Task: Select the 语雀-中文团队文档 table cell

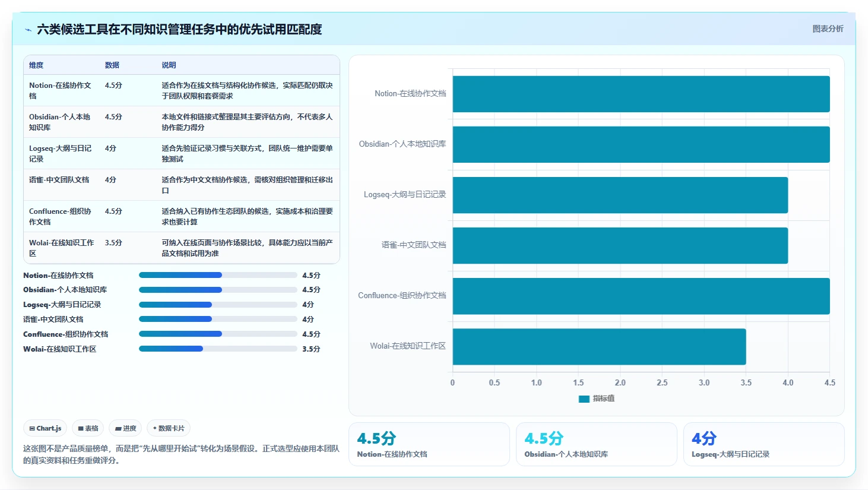Action: tap(61, 185)
